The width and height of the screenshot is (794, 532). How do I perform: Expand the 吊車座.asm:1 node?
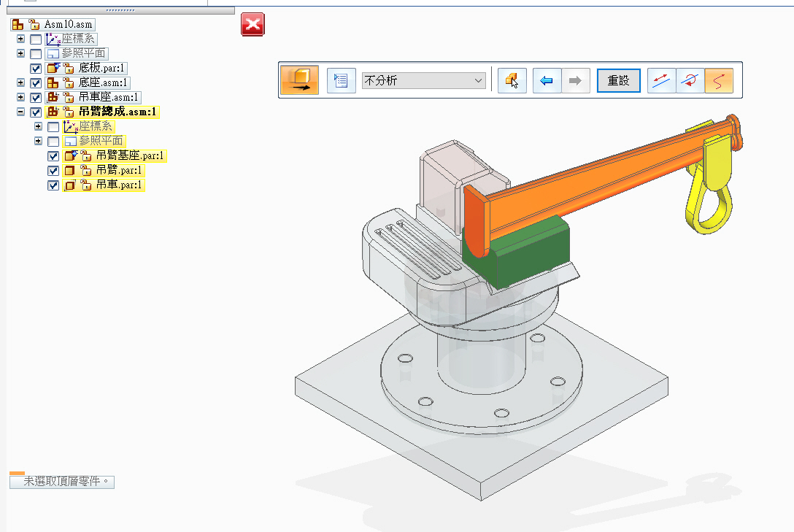click(20, 97)
